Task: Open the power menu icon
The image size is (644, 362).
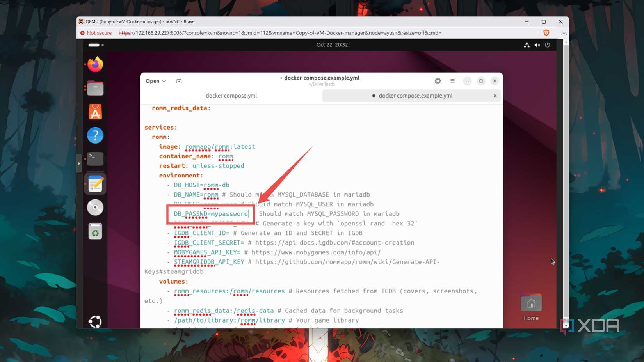Action: pyautogui.click(x=548, y=45)
